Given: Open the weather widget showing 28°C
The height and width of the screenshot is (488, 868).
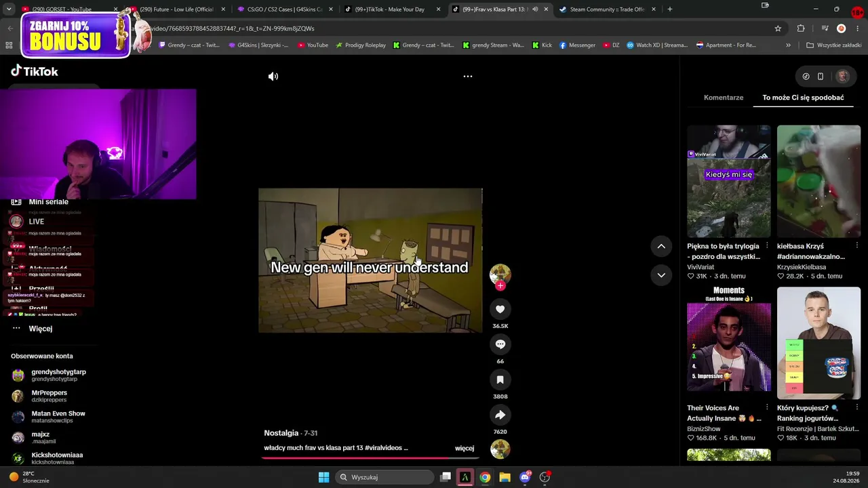Looking at the screenshot, I should 31,477.
